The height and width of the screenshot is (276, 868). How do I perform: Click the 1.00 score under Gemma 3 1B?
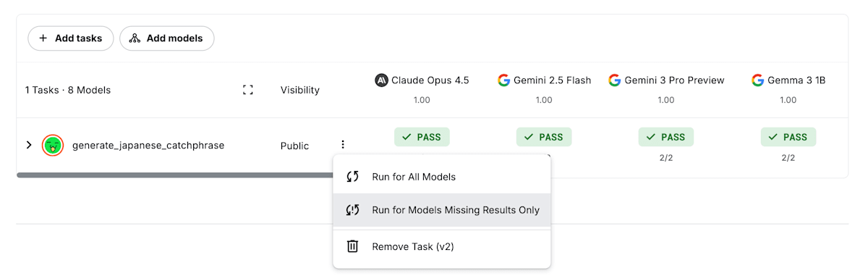788,100
